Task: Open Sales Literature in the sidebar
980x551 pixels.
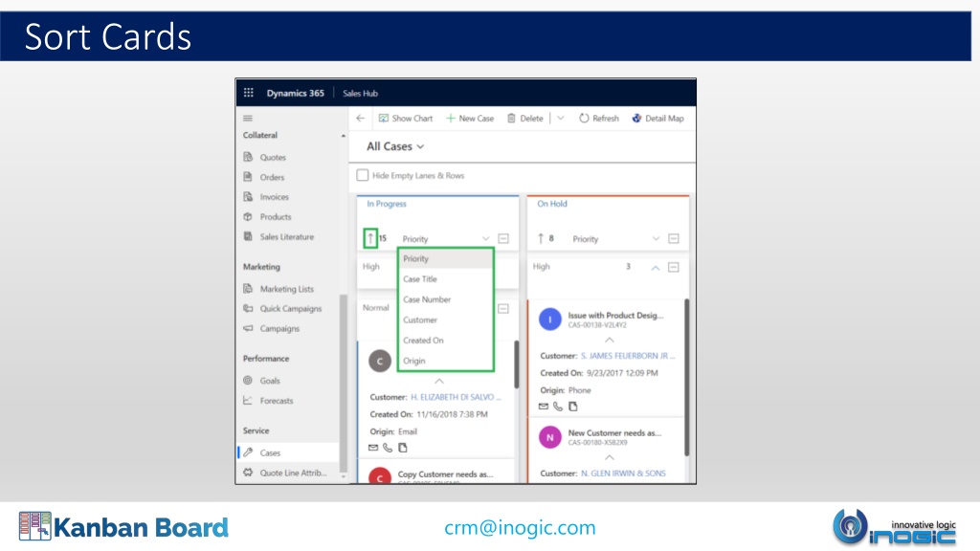Action: pyautogui.click(x=288, y=237)
